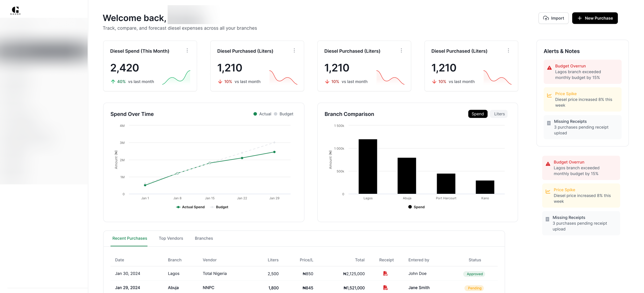
Task: Click the Lagos bar in the Branch Comparison chart
Action: 368,166
